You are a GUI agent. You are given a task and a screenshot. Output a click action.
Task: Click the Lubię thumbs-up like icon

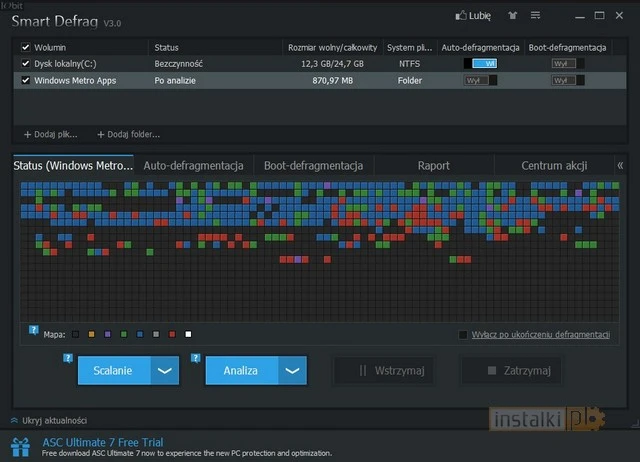[x=461, y=16]
